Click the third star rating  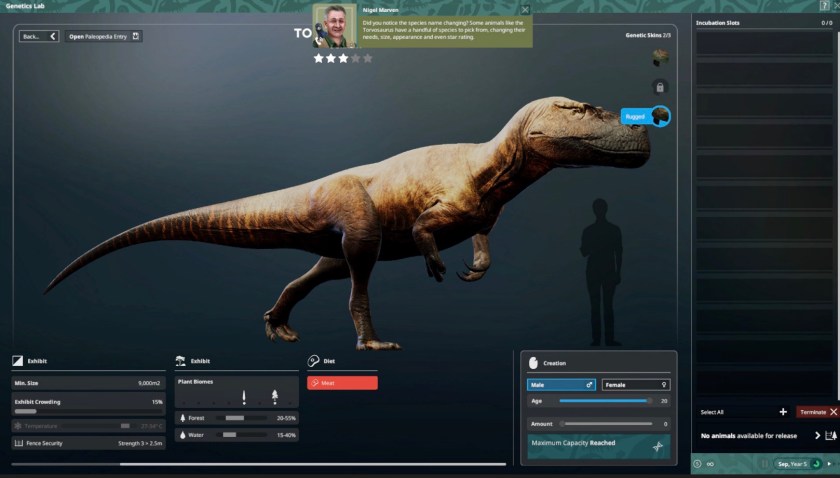pyautogui.click(x=343, y=58)
